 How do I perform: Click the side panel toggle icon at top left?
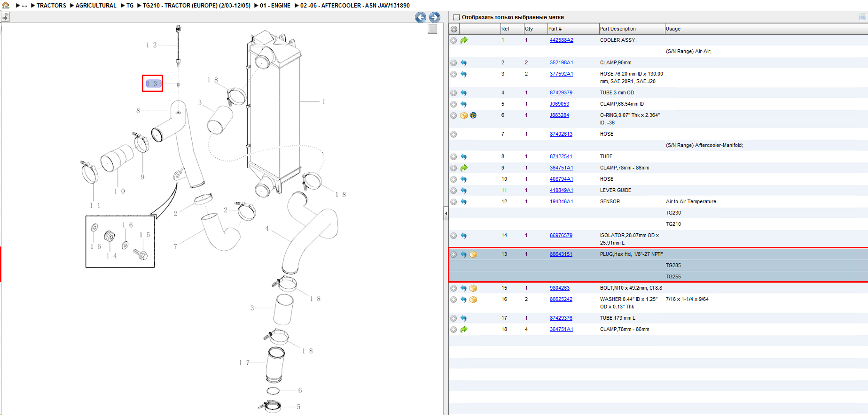point(5,17)
